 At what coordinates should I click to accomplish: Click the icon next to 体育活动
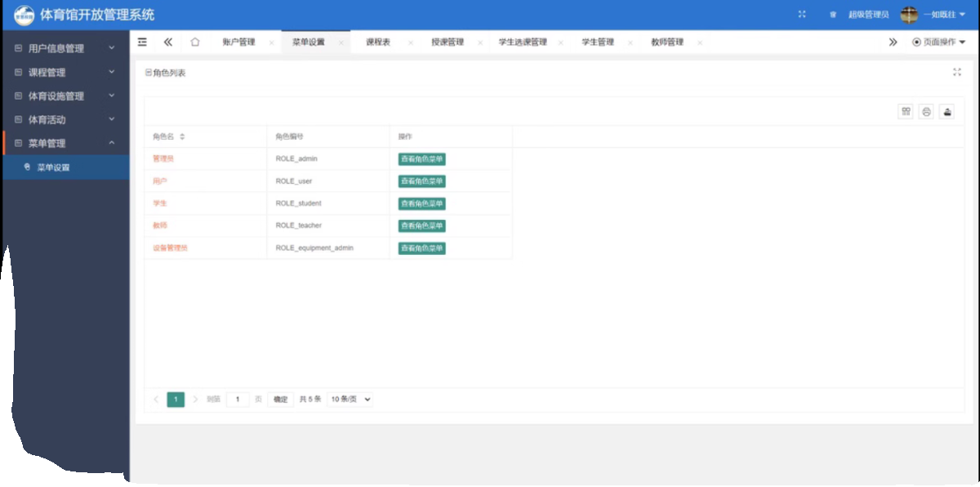click(x=18, y=119)
